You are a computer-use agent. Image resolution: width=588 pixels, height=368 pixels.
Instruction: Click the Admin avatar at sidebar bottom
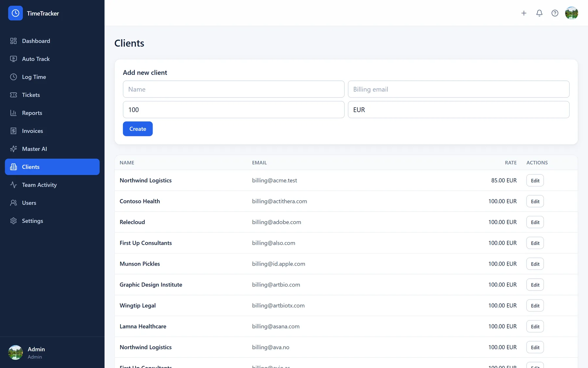click(15, 352)
